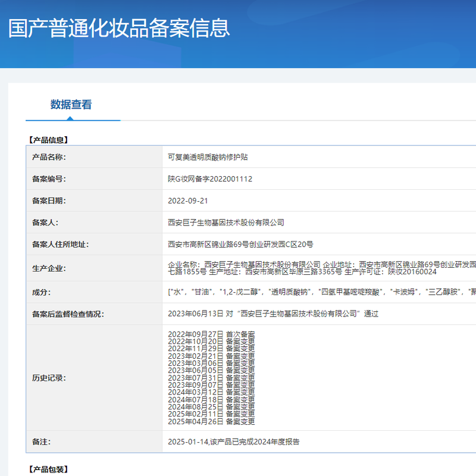
Task: Click the 历史记录 row label
Action: [x=49, y=378]
